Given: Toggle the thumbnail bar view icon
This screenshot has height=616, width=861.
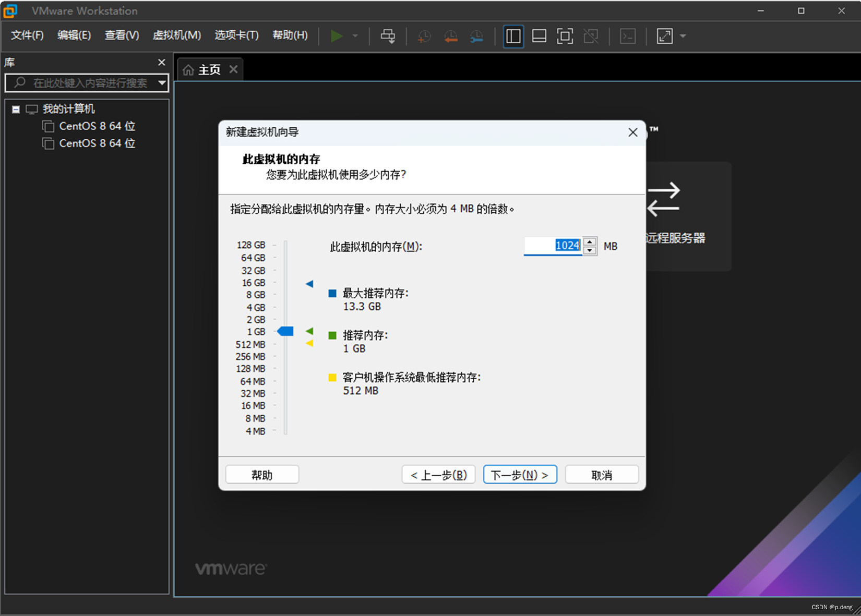Looking at the screenshot, I should pyautogui.click(x=539, y=36).
